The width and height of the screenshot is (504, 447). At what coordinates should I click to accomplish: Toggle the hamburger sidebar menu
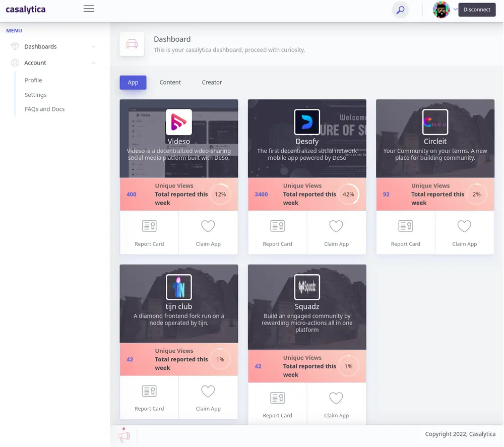pos(89,9)
